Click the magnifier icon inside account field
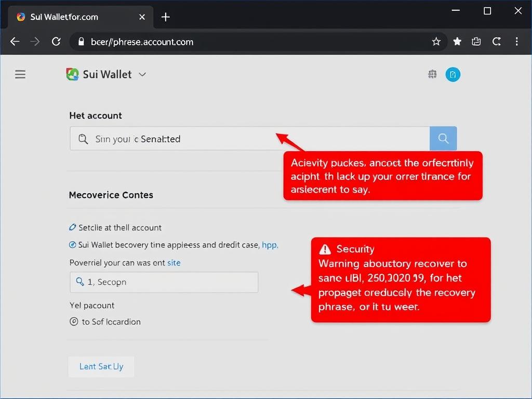532x399 pixels. coord(83,139)
